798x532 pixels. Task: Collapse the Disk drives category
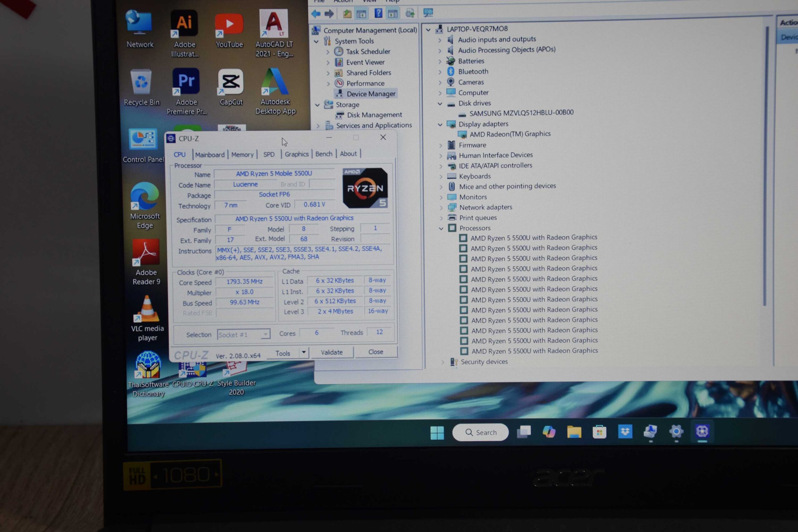pyautogui.click(x=440, y=103)
